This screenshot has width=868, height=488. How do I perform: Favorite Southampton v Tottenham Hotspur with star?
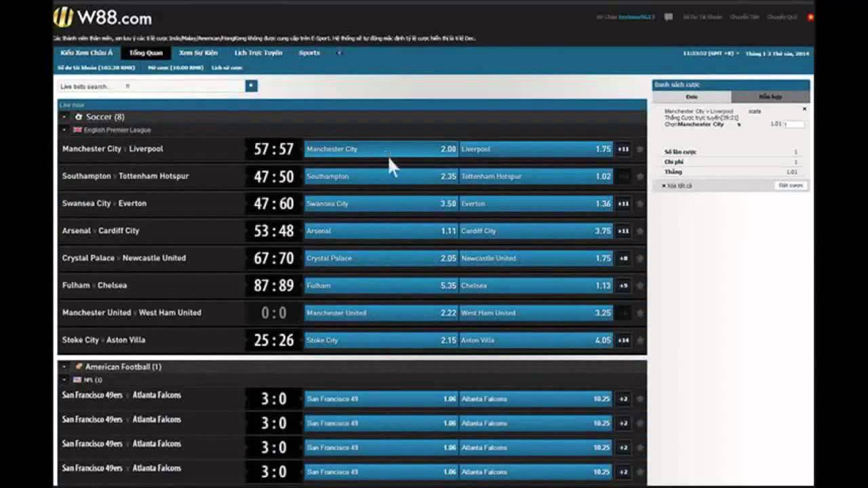tap(639, 176)
